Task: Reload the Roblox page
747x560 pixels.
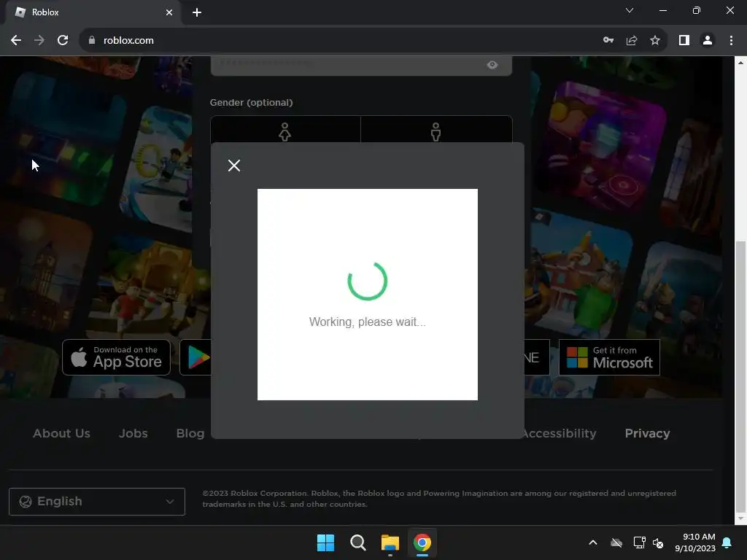Action: pyautogui.click(x=63, y=41)
